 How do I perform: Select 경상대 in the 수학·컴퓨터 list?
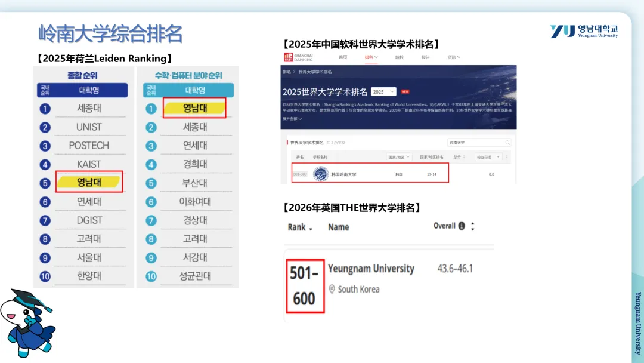point(194,220)
